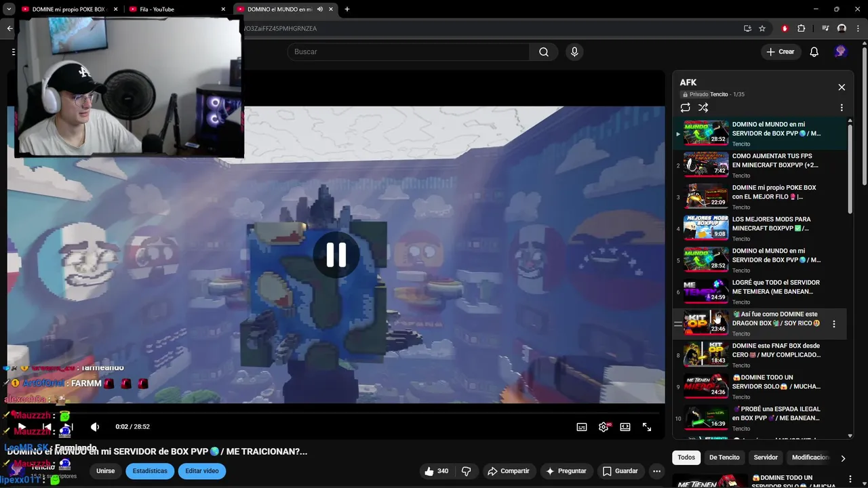Open AFK playlist options menu

[x=842, y=108]
